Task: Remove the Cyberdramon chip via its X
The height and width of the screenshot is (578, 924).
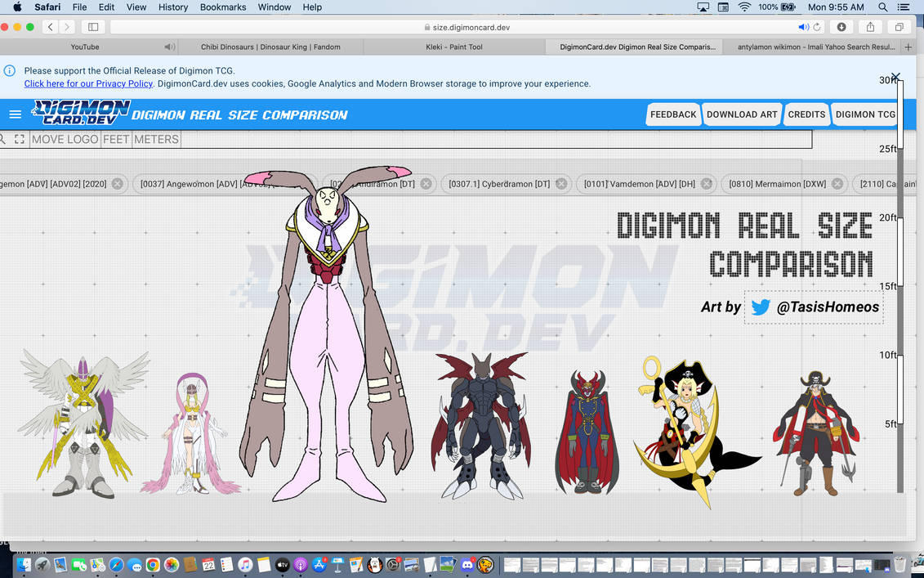Action: [x=561, y=184]
